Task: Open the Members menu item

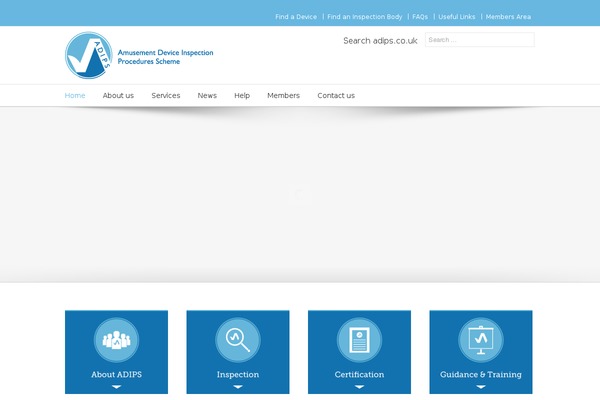Action: 283,96
